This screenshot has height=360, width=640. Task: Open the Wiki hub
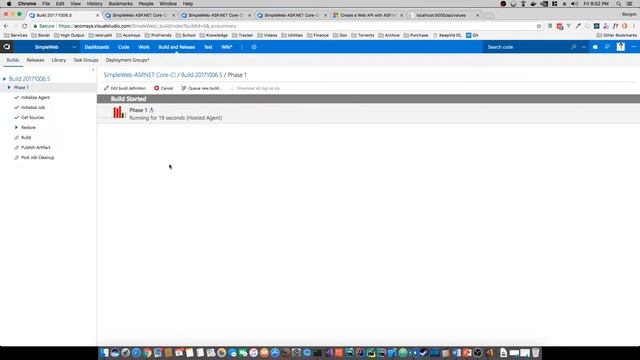point(227,47)
